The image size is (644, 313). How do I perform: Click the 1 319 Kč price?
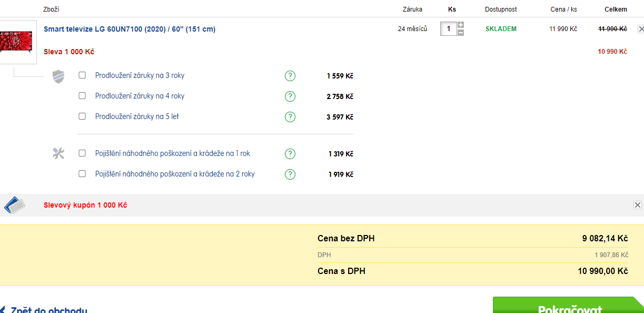tap(341, 154)
